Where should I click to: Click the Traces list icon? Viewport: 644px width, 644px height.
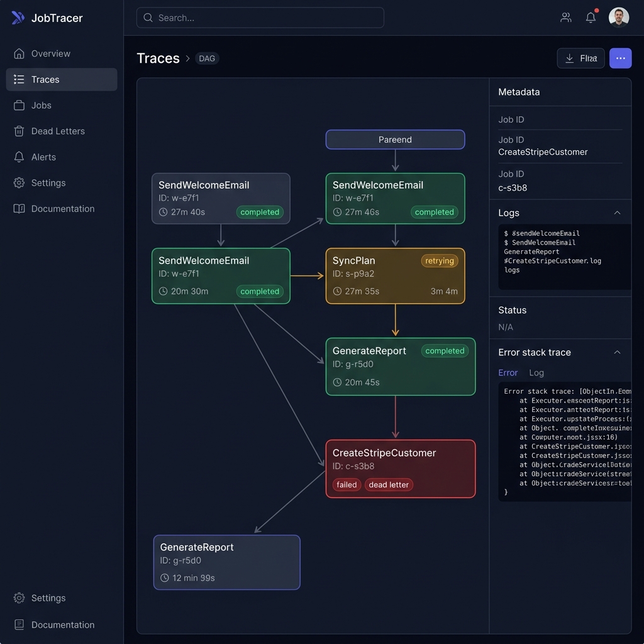pos(19,79)
